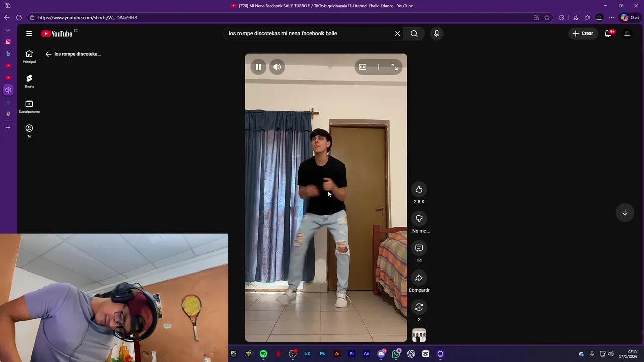The image size is (644, 362).
Task: Switch the Short to fullscreen
Action: point(395,67)
